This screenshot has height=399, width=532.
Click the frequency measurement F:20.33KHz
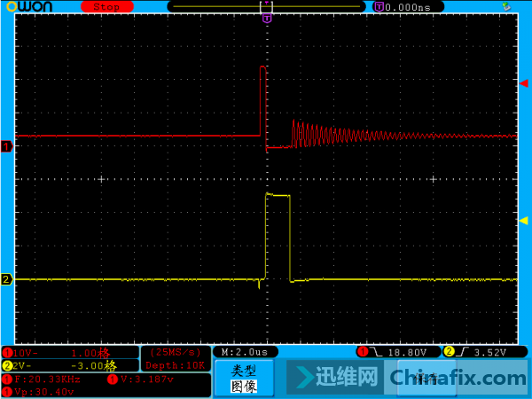point(49,379)
